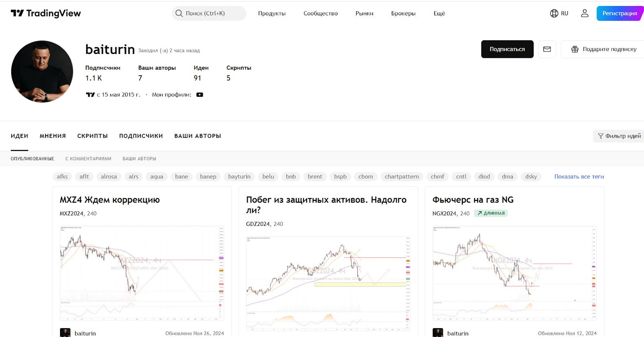This screenshot has width=644, height=337.
Task: Open the Рынки menu
Action: (x=364, y=13)
